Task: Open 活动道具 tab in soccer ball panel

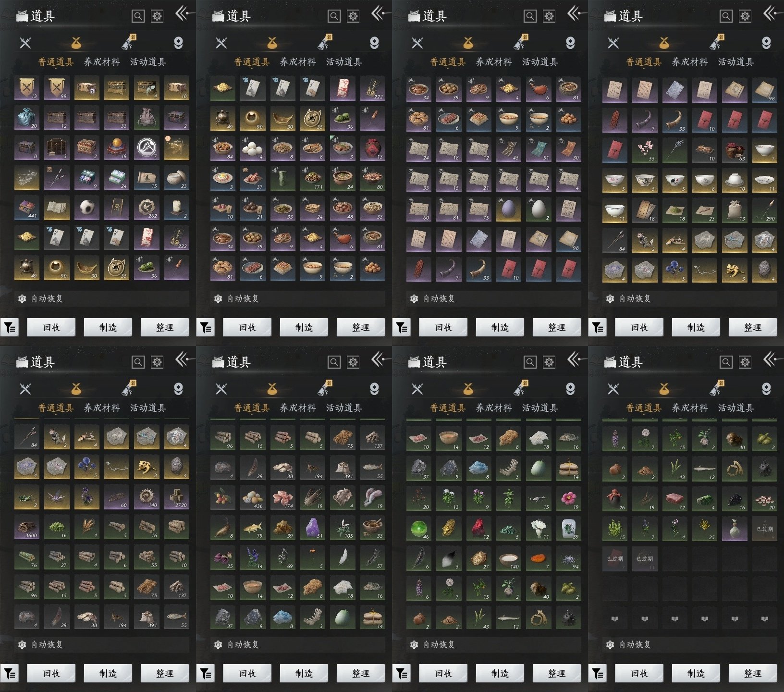Action: point(148,62)
